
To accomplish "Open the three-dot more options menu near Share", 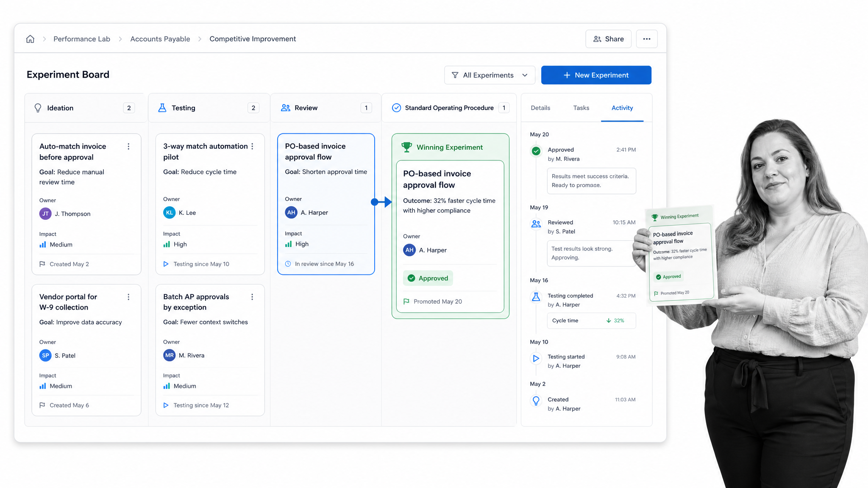I will click(647, 39).
